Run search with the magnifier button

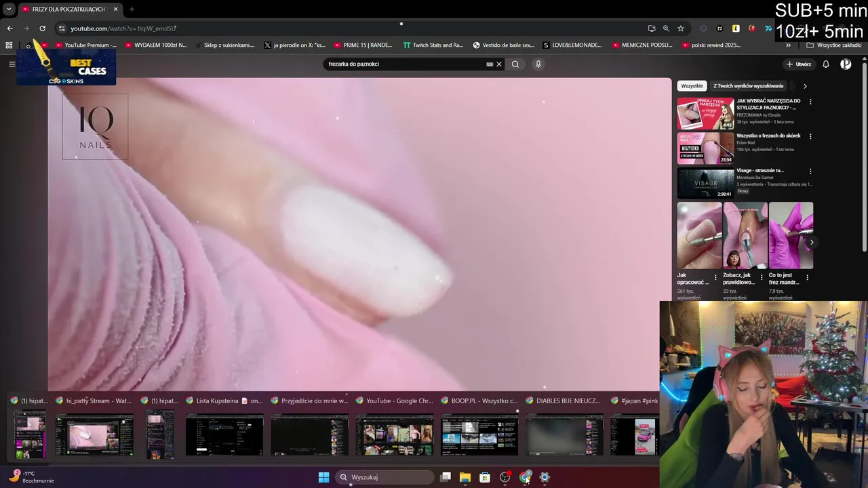[x=515, y=64]
